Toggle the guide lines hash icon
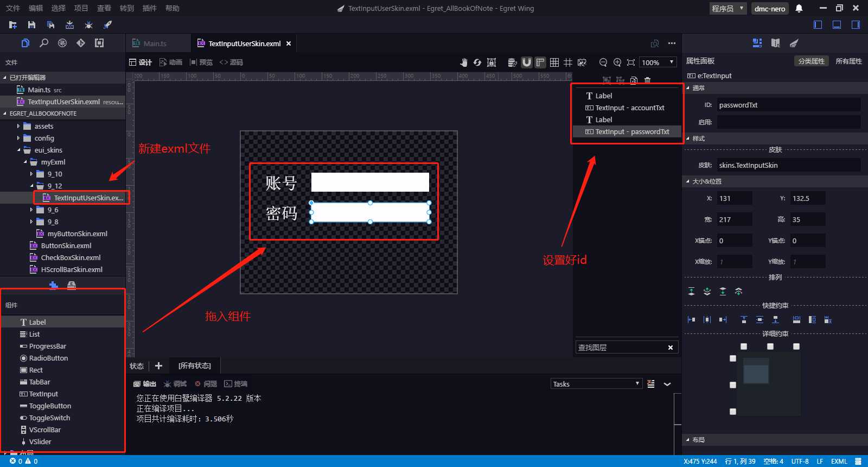868x467 pixels. [x=568, y=62]
